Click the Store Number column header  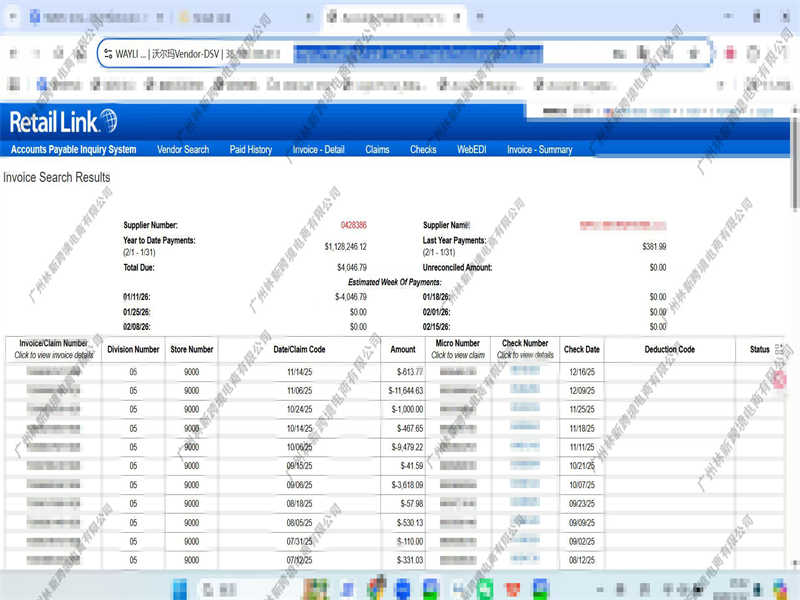(x=191, y=349)
